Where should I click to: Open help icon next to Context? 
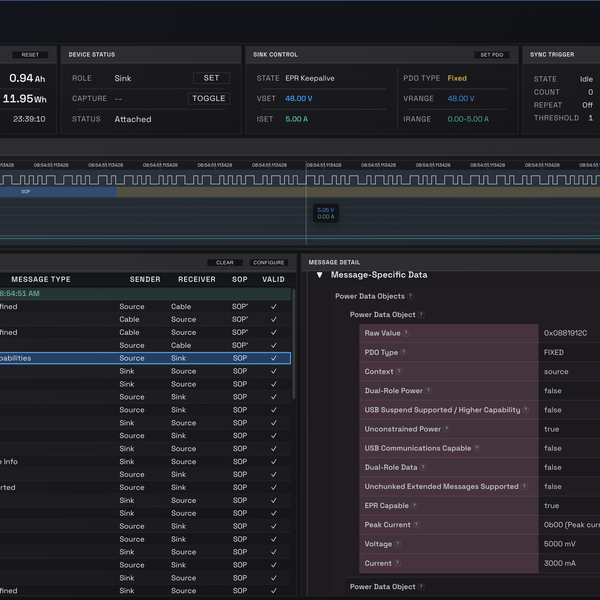pyautogui.click(x=399, y=371)
